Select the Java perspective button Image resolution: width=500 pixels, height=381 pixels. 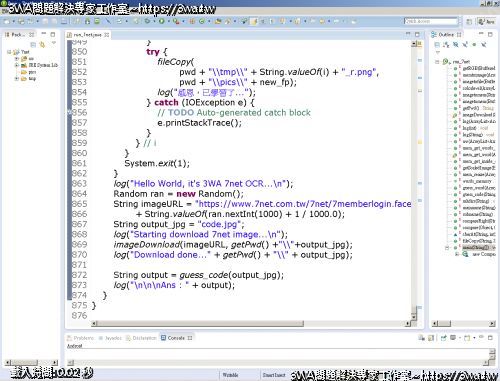pos(486,21)
